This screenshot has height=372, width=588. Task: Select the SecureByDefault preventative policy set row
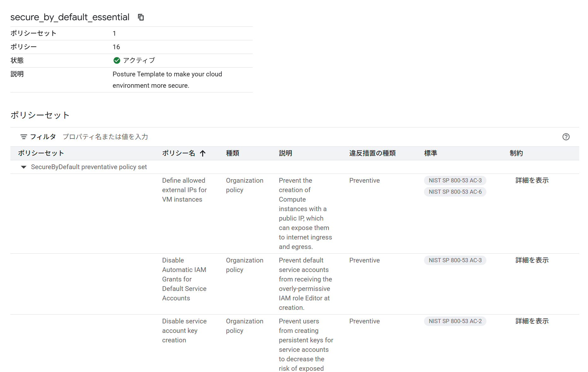pos(89,167)
